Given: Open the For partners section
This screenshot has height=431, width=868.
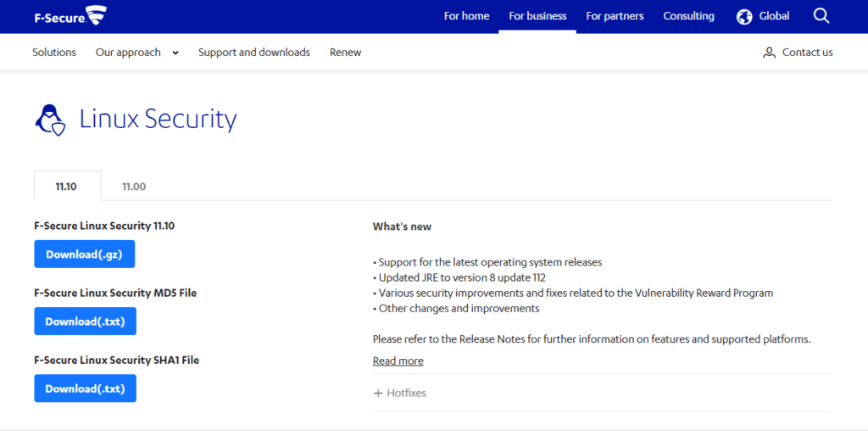Looking at the screenshot, I should [615, 16].
